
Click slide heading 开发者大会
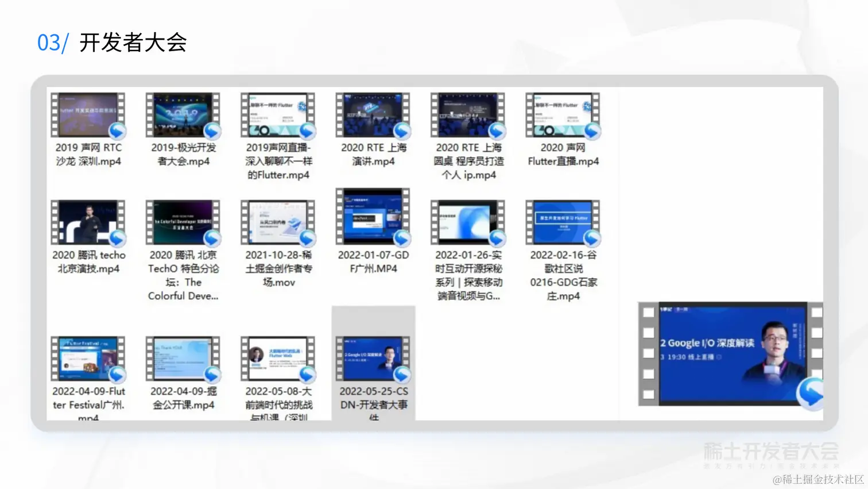click(x=133, y=43)
